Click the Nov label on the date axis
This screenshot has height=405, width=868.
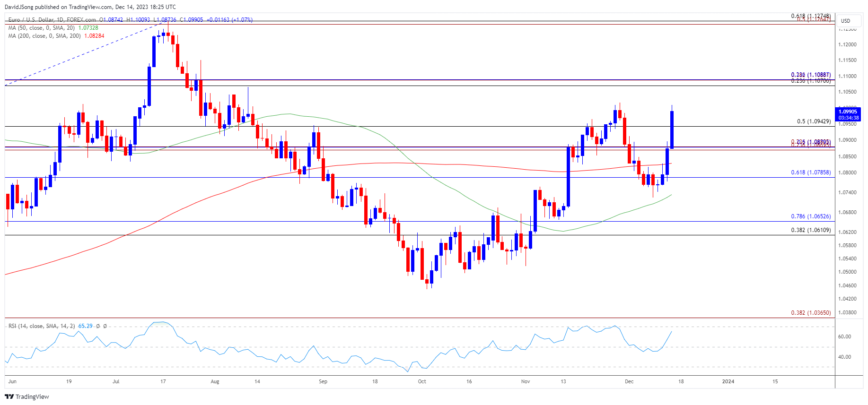(526, 381)
